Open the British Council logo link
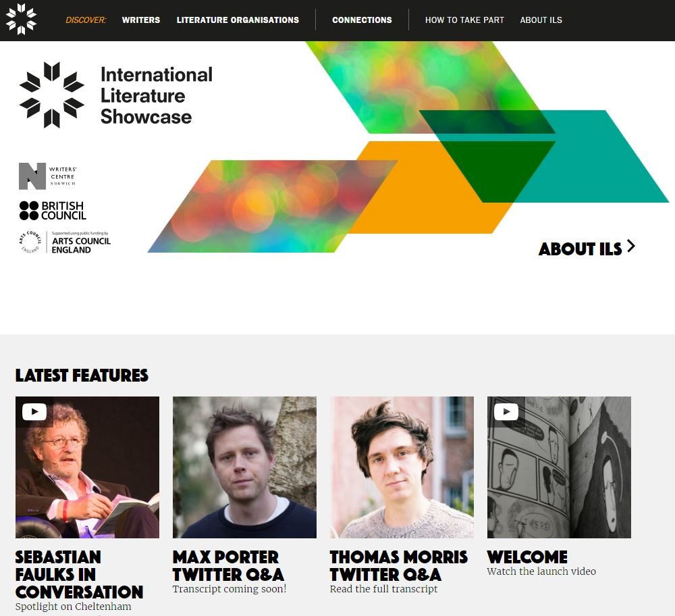The image size is (675, 616). [x=53, y=211]
